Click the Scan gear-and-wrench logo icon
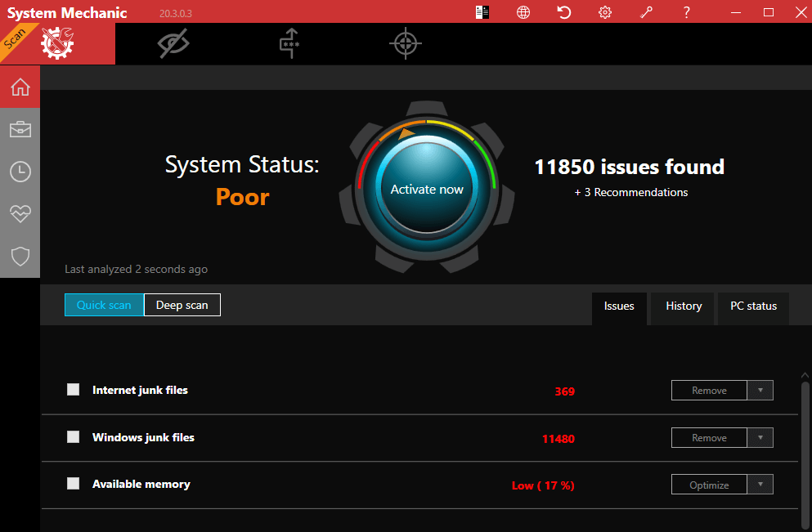This screenshot has width=812, height=532. pos(57,44)
